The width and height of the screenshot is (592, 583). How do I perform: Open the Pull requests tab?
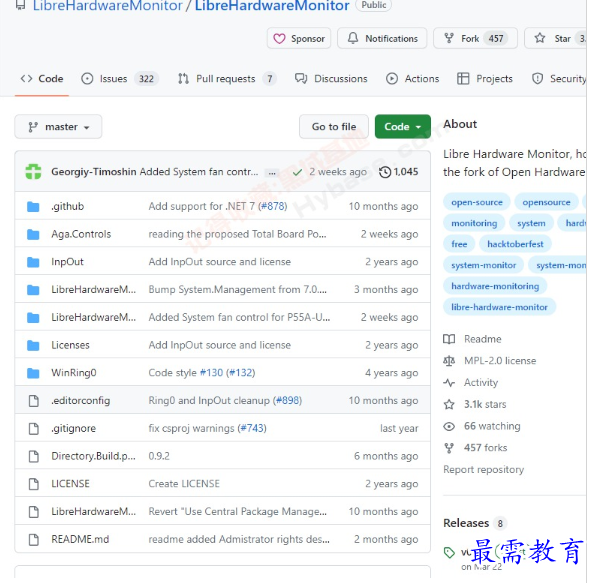tap(227, 79)
